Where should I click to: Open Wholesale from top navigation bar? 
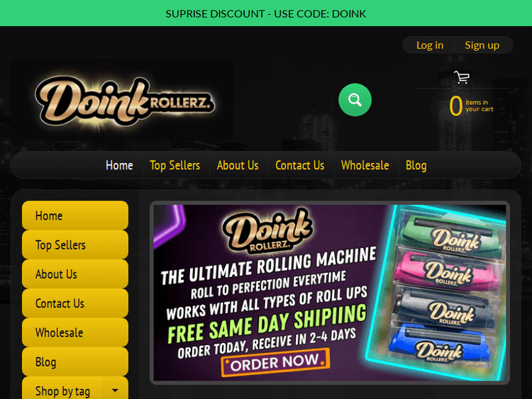point(365,165)
